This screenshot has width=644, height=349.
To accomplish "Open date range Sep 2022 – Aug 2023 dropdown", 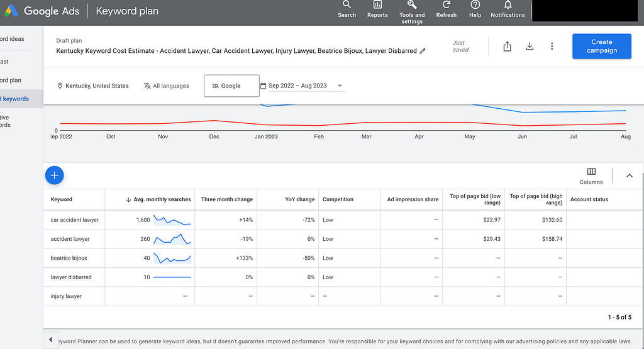I will click(303, 86).
